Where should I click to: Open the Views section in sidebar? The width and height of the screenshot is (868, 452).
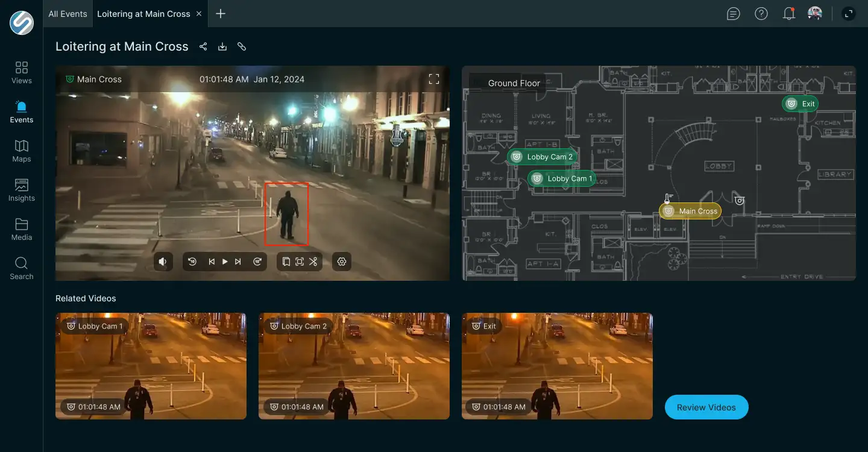click(x=21, y=72)
